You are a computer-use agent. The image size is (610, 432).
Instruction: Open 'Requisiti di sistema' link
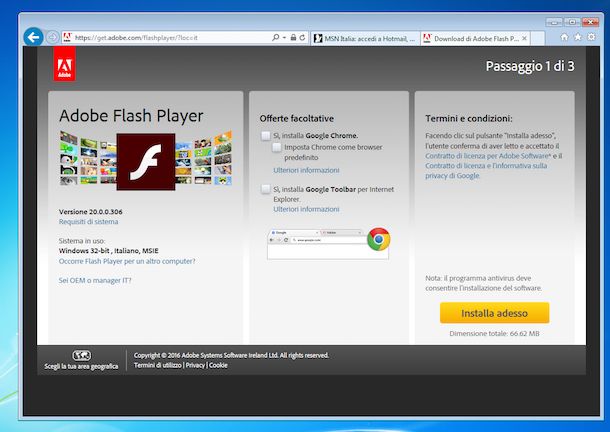pyautogui.click(x=88, y=222)
